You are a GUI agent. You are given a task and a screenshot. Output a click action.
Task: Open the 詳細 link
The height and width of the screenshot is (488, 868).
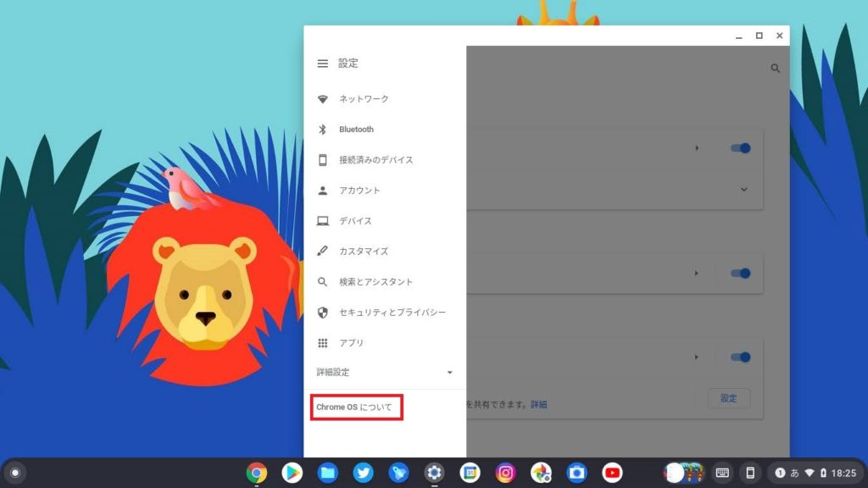click(x=538, y=405)
